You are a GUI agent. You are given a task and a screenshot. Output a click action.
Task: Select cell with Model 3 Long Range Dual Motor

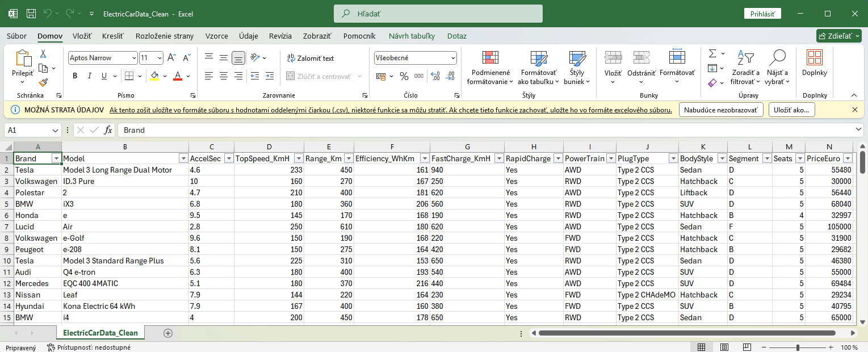pos(125,170)
